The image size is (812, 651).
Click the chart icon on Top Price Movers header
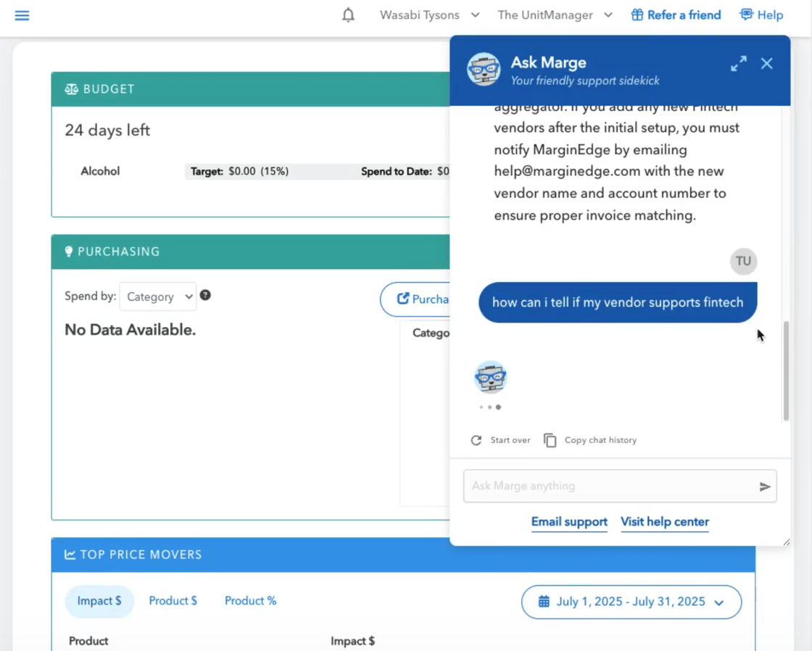click(70, 554)
